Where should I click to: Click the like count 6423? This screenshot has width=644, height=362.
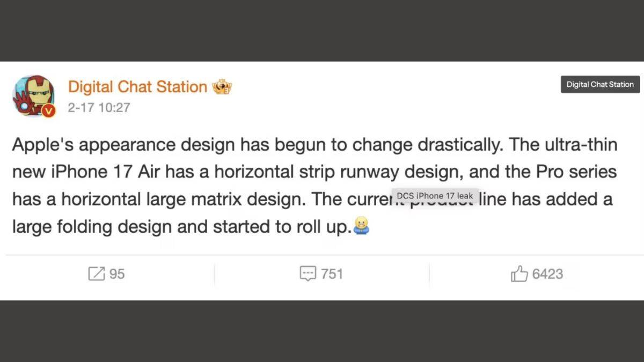547,274
